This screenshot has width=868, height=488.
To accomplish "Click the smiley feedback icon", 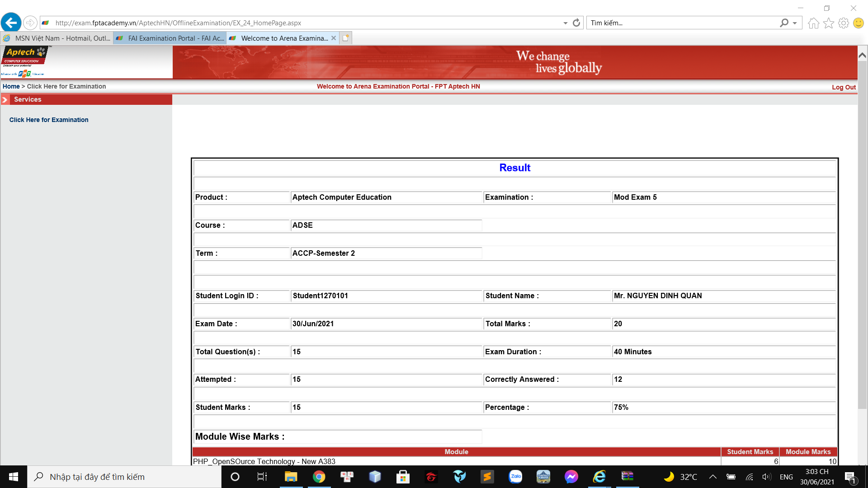I will pos(859,23).
